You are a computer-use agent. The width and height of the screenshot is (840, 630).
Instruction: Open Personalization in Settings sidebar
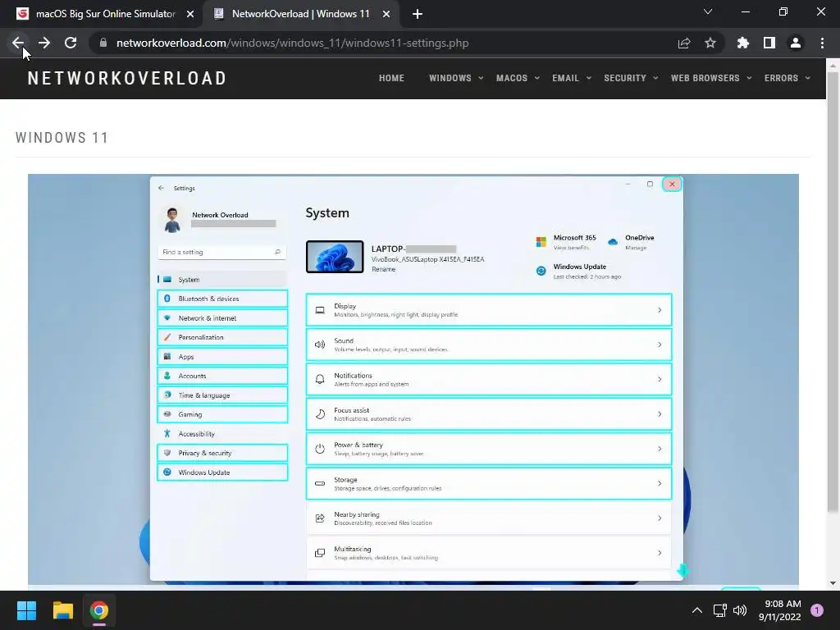(222, 337)
